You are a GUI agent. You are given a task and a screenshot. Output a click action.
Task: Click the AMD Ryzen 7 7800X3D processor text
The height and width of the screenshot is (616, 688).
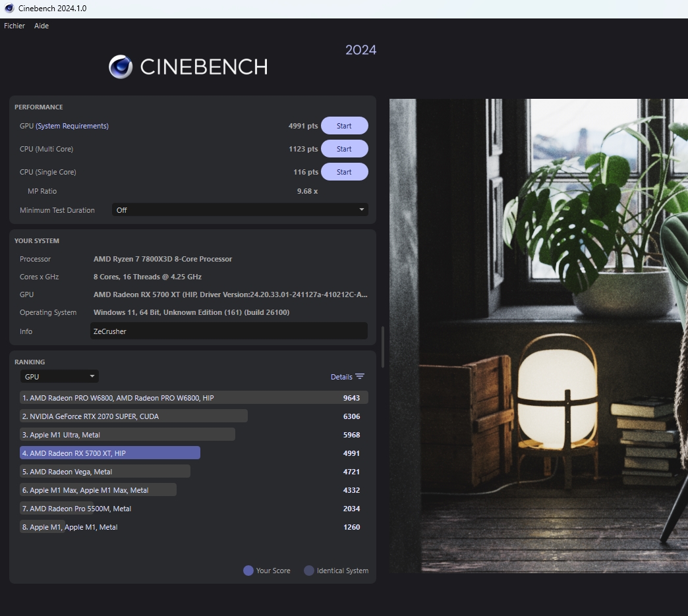[163, 260]
